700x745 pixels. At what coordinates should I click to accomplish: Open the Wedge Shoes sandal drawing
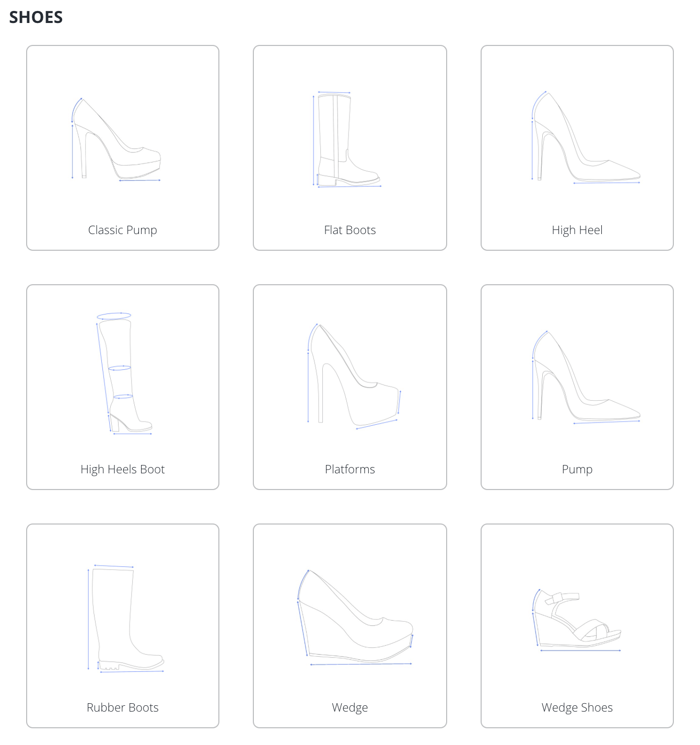577,620
